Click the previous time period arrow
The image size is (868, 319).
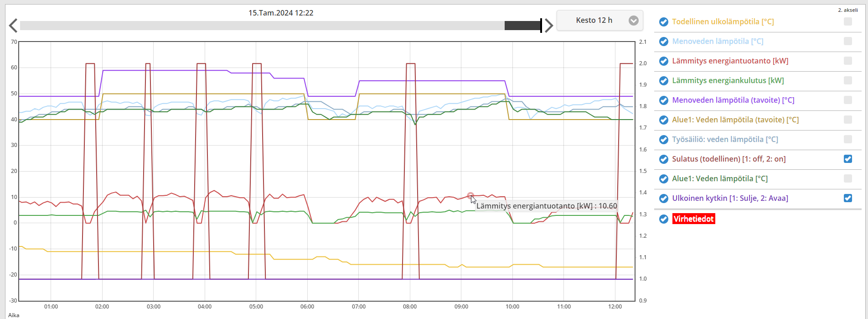13,26
